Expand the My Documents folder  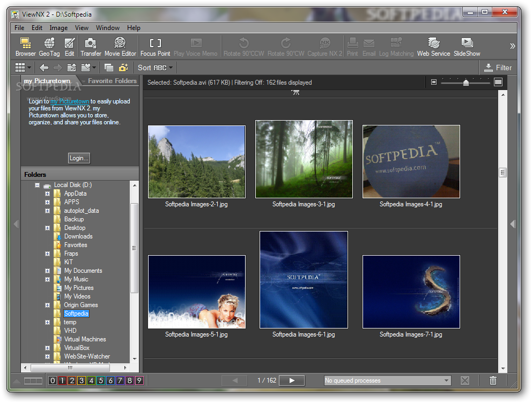click(48, 271)
